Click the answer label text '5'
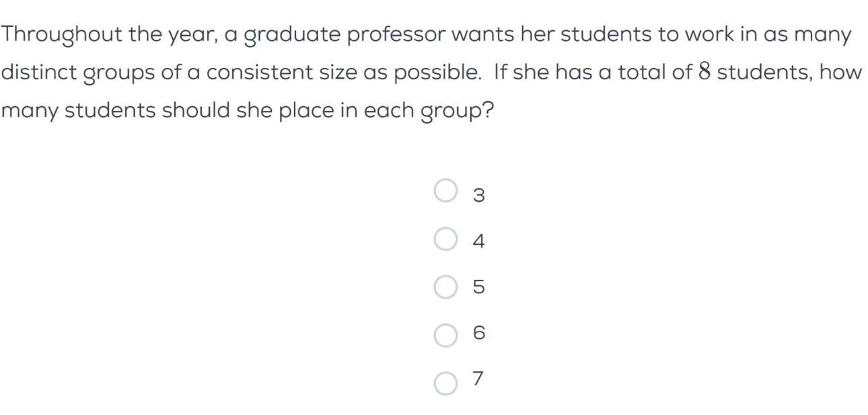Image resolution: width=868 pixels, height=415 pixels. pyautogui.click(x=478, y=288)
